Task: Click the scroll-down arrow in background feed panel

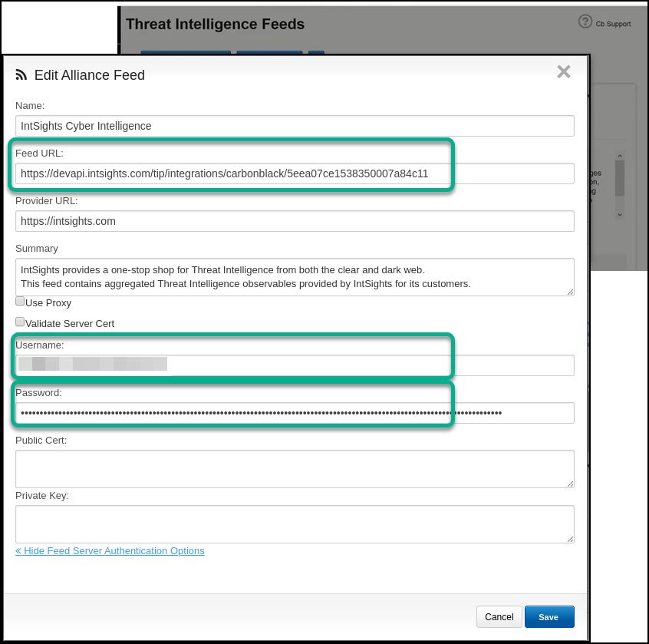Action: 620,215
